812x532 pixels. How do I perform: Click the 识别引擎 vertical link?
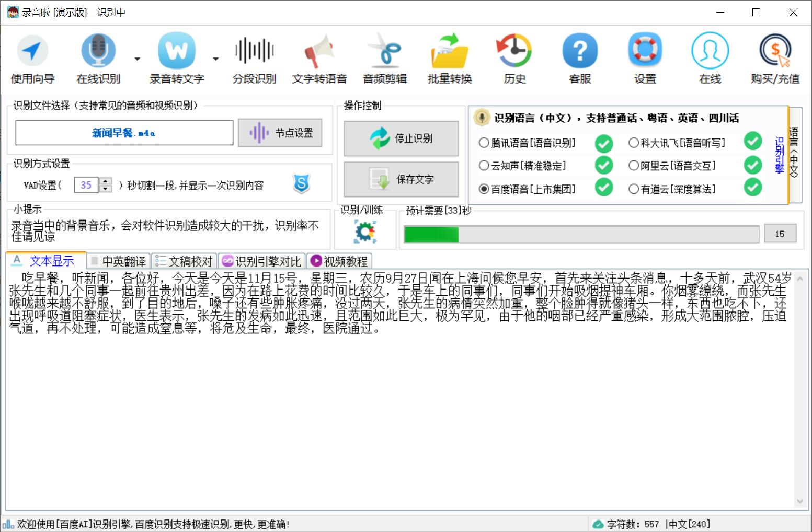[780, 155]
